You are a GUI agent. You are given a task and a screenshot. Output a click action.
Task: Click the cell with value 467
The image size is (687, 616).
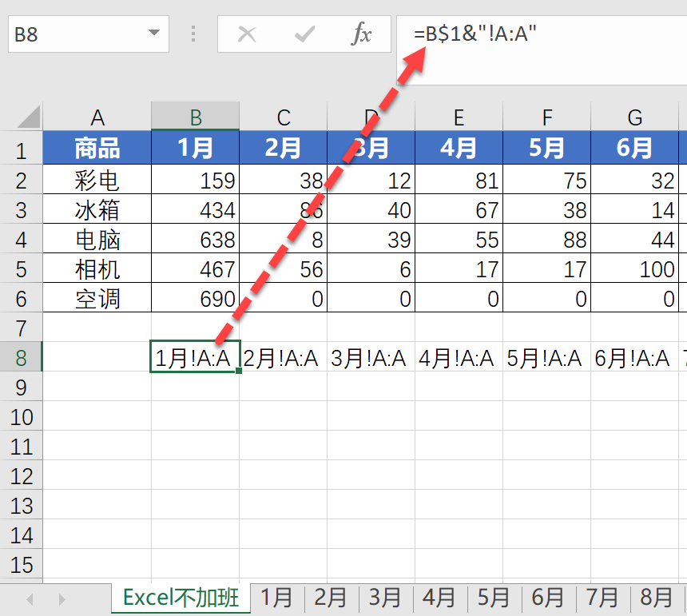196,268
